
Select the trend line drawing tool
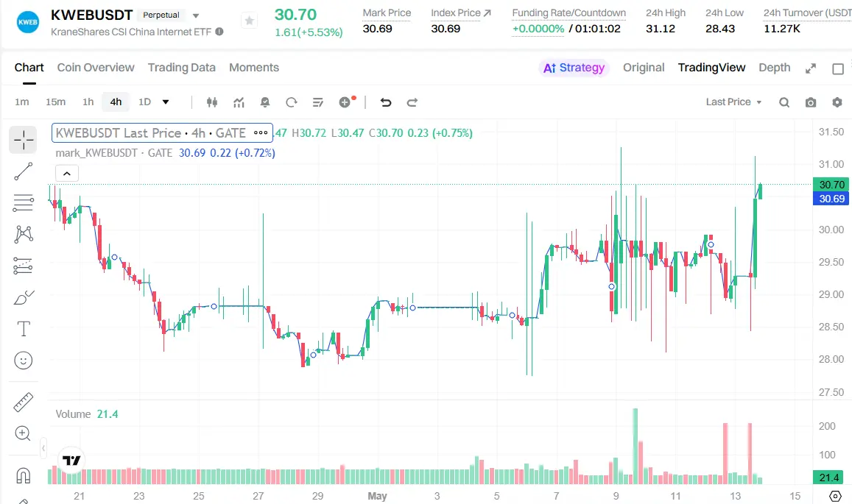click(x=24, y=171)
